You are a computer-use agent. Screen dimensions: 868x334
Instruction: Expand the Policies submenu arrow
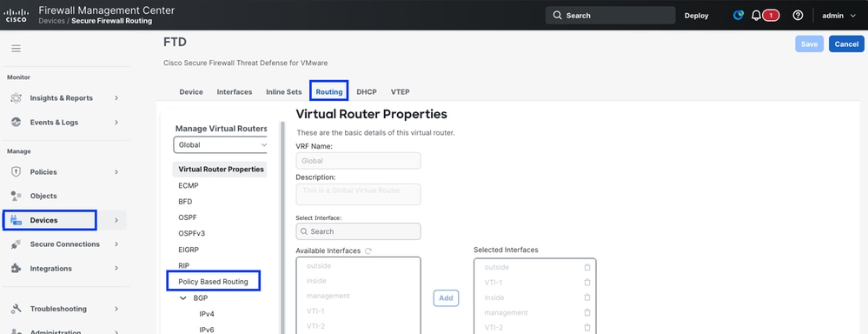point(116,171)
